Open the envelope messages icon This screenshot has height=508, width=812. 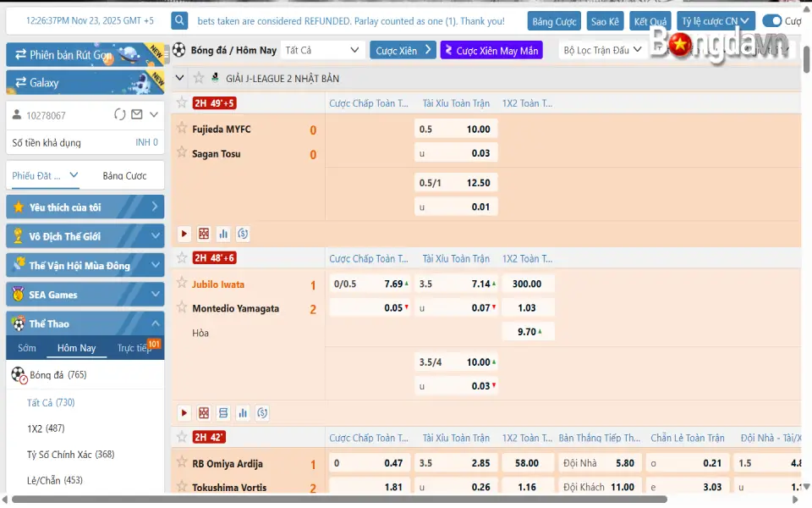coord(137,114)
